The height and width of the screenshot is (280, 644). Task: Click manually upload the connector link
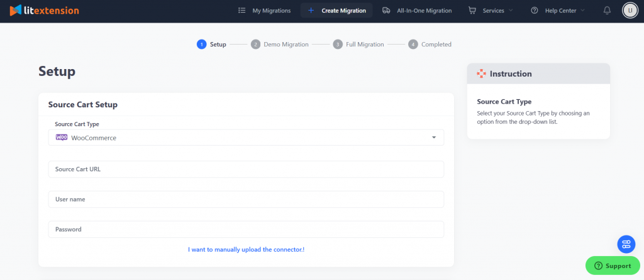(x=246, y=249)
